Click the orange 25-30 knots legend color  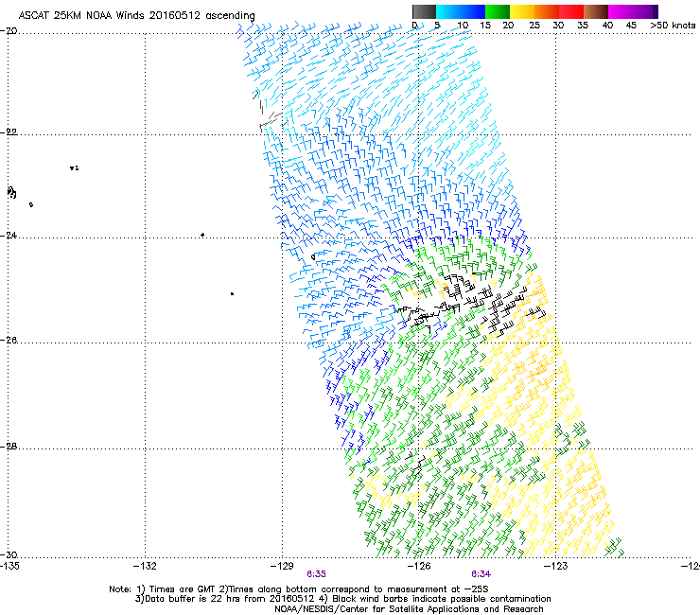click(547, 11)
